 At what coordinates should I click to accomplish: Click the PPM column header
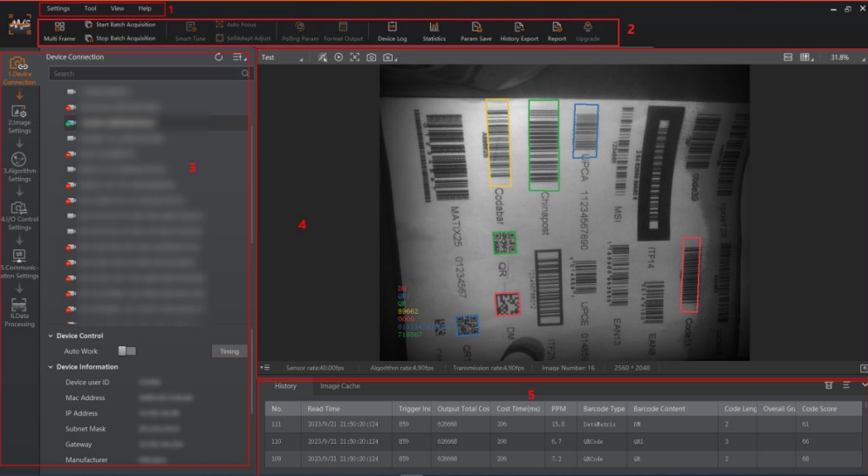point(561,409)
